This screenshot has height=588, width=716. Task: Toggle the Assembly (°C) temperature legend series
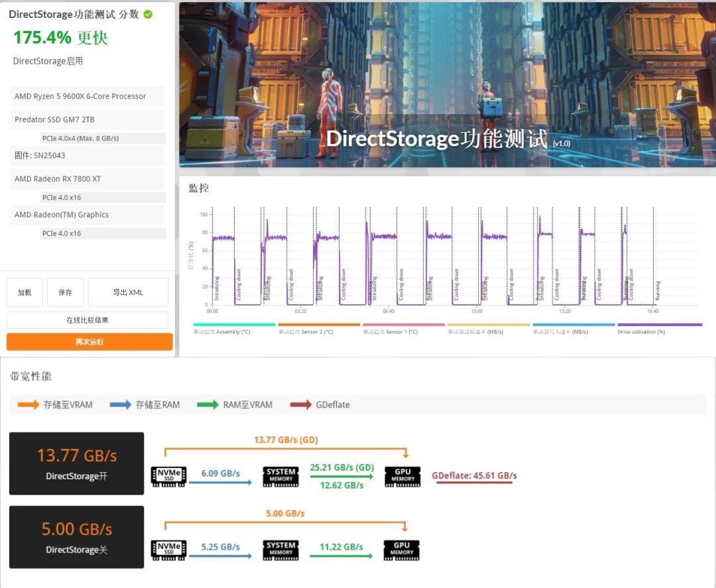(234, 329)
